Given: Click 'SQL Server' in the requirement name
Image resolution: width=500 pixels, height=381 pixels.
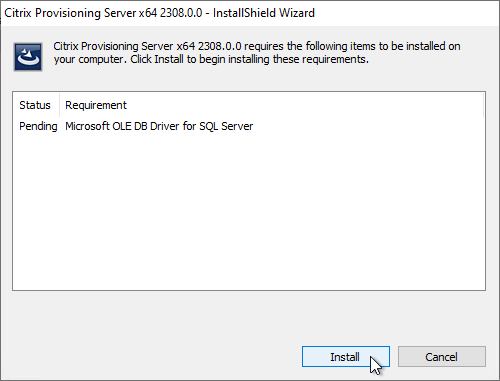Looking at the screenshot, I should [x=226, y=126].
